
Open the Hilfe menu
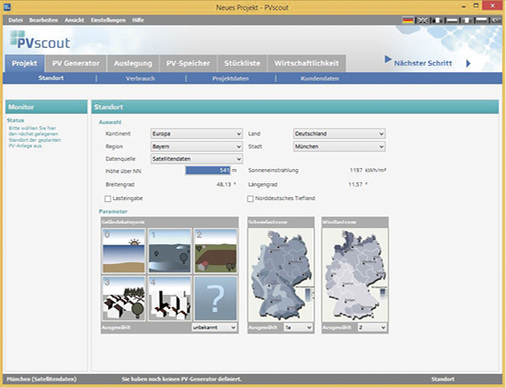(138, 20)
